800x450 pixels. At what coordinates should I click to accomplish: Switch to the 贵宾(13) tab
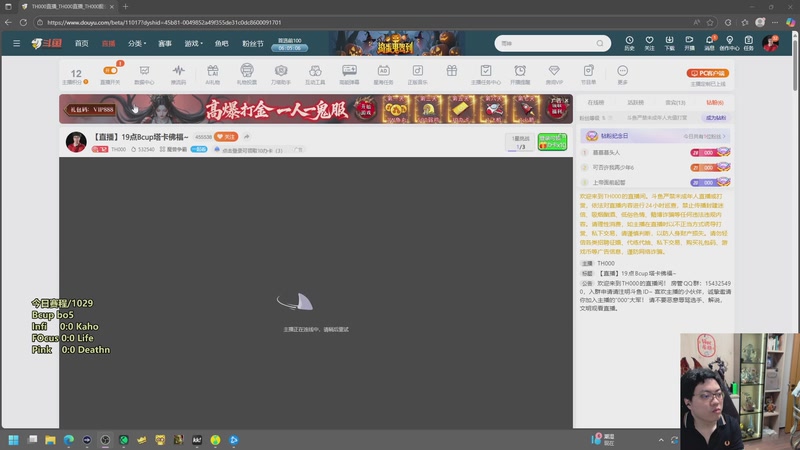coord(676,103)
